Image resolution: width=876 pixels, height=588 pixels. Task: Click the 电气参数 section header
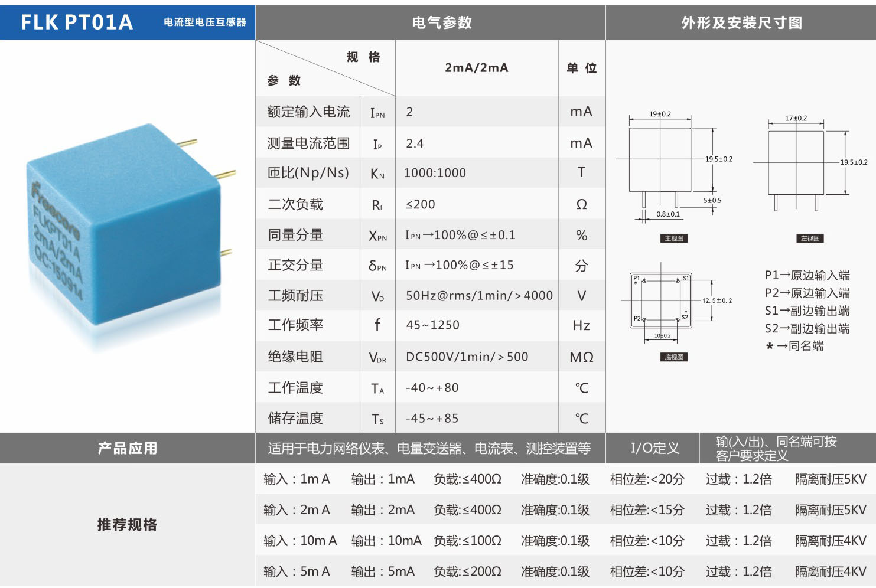[441, 22]
